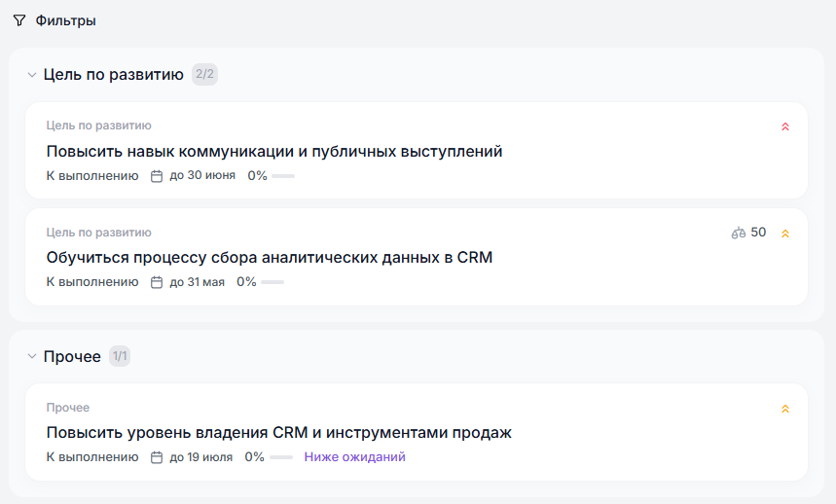The height and width of the screenshot is (504, 836).
Task: Click the 'Ниже ожиданий' status label
Action: [x=354, y=457]
